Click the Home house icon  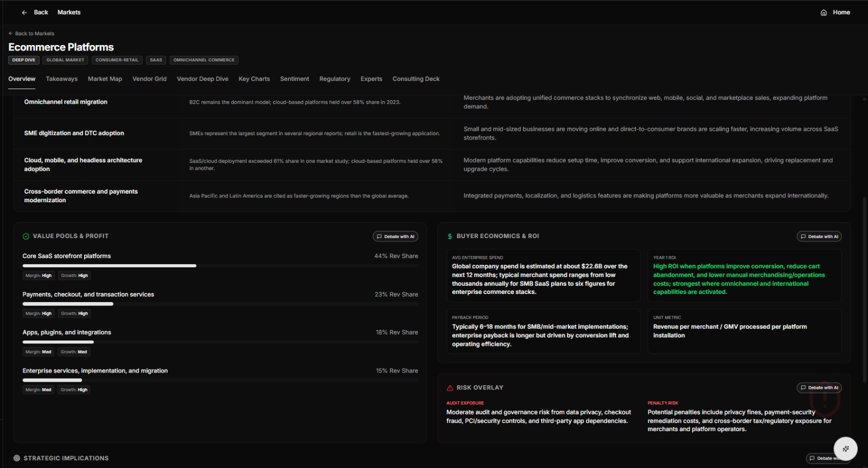coord(824,12)
